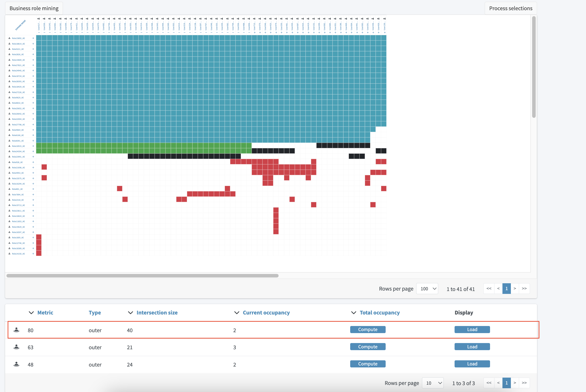Click the minus sign under User530 column
The image size is (586, 392).
pos(44,33)
